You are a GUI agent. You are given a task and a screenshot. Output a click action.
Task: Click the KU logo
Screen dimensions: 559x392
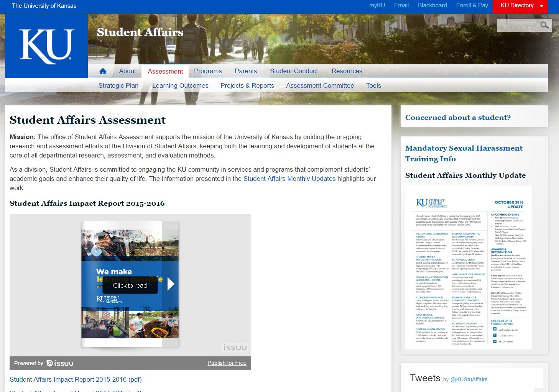point(46,46)
